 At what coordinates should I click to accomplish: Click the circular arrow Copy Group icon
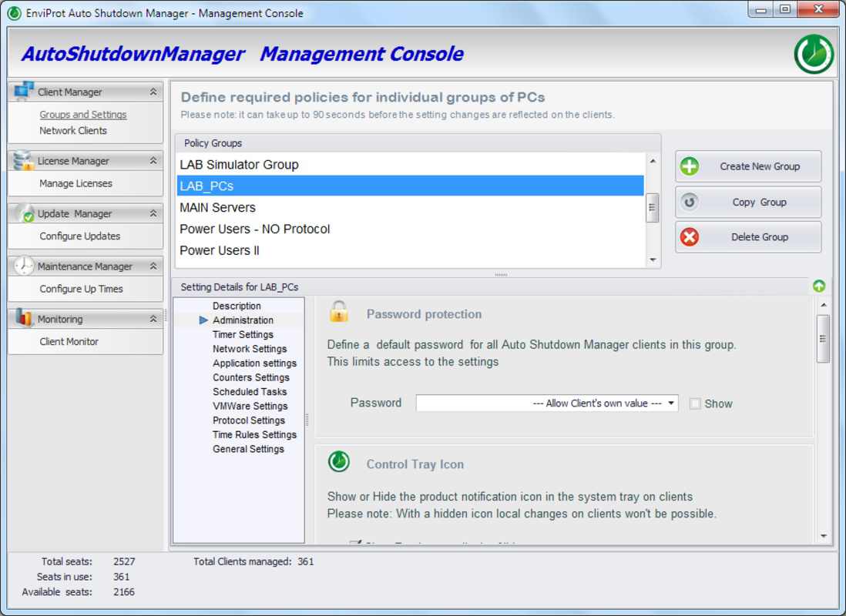point(689,203)
